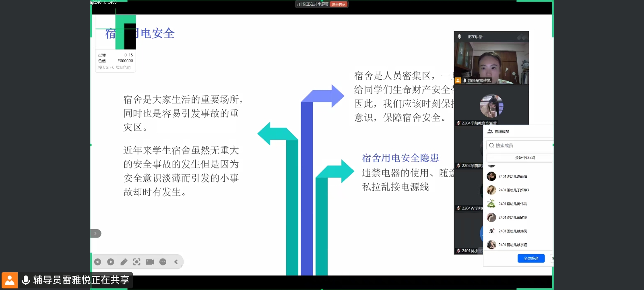Open the more options ellipsis icon

click(163, 262)
